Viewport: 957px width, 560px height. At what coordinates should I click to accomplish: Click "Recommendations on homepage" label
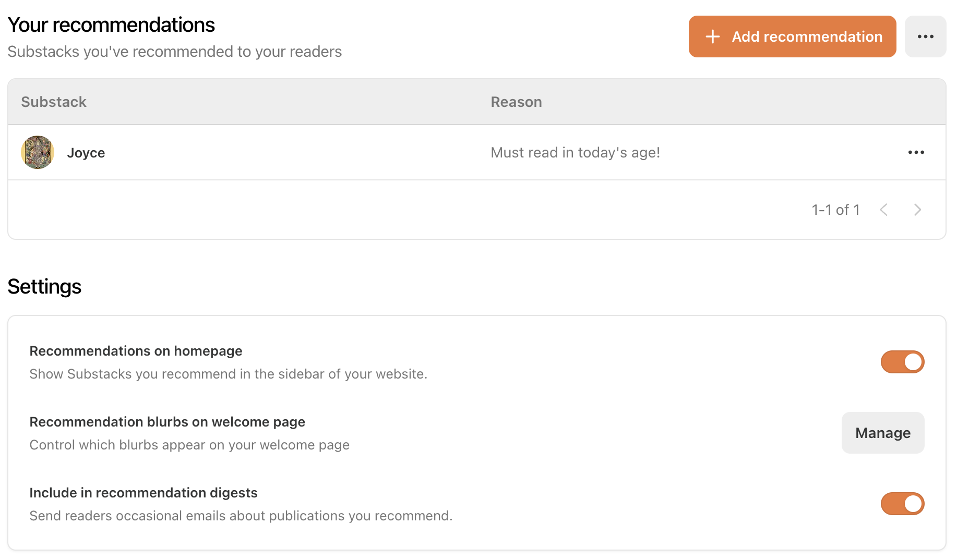[x=136, y=351]
